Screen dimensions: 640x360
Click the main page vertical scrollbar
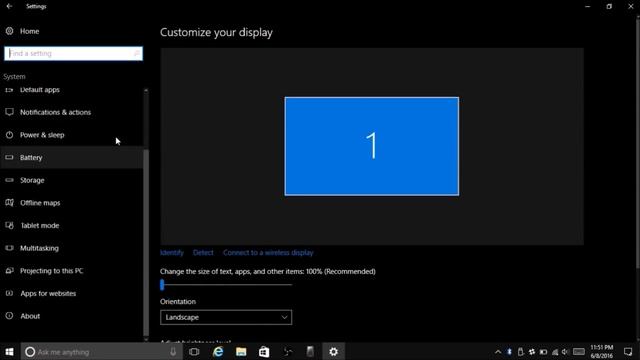637,143
